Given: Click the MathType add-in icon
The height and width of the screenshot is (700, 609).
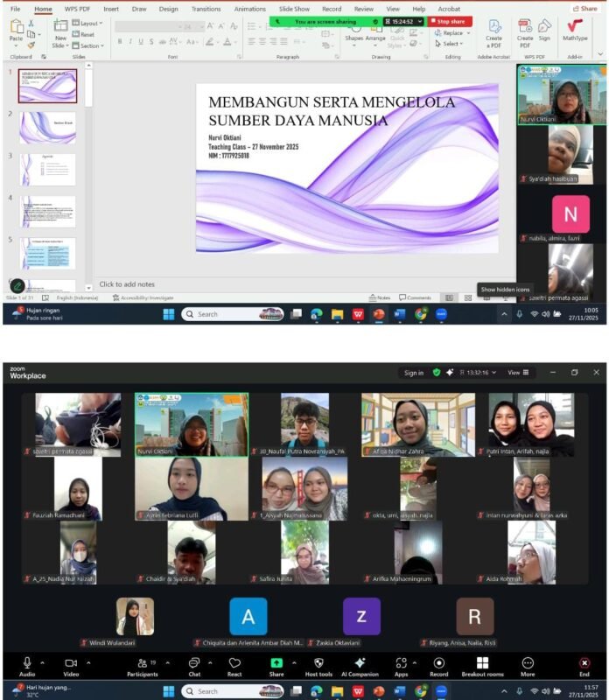Looking at the screenshot, I should click(x=575, y=26).
